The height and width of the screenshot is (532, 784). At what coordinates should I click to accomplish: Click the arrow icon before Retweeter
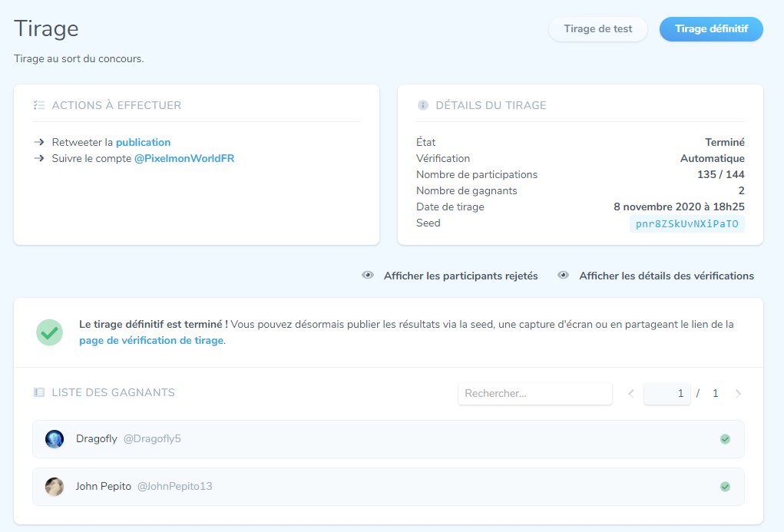tap(39, 142)
